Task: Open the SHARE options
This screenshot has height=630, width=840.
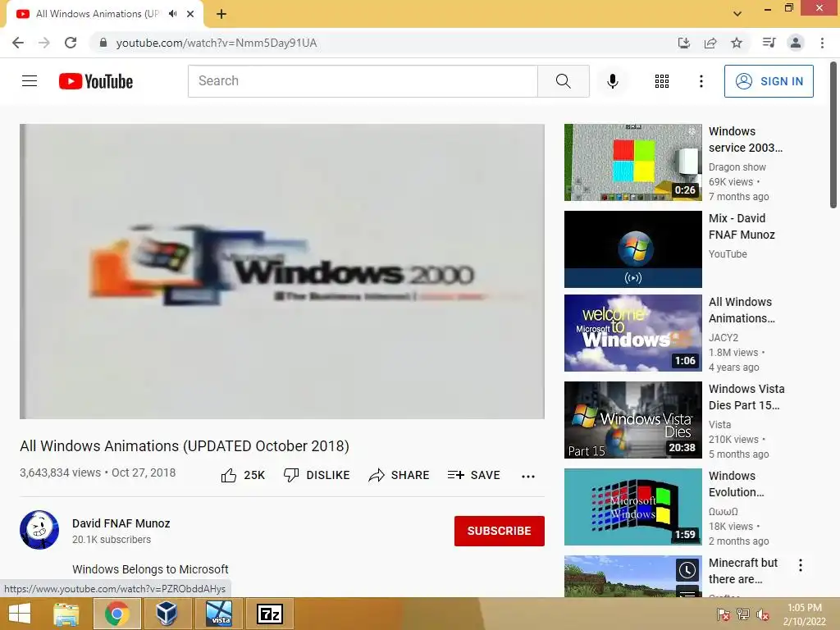Action: coord(399,475)
